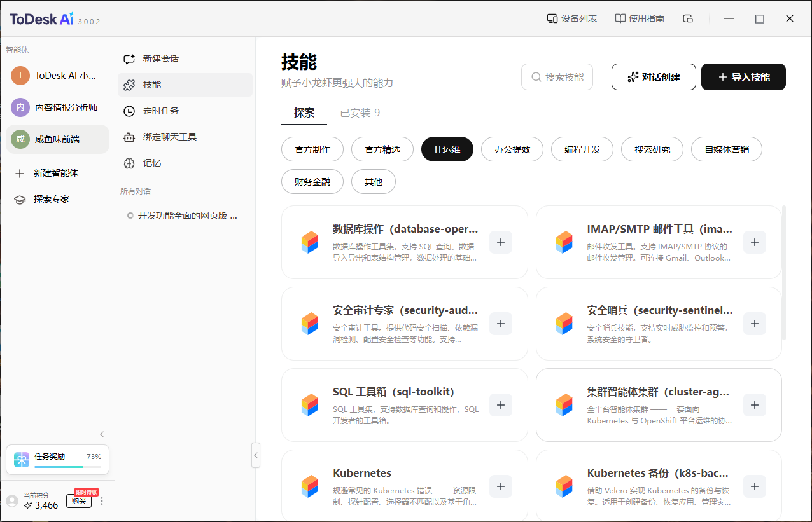The width and height of the screenshot is (812, 522).
Task: Click the 导入技能 button
Action: point(743,77)
